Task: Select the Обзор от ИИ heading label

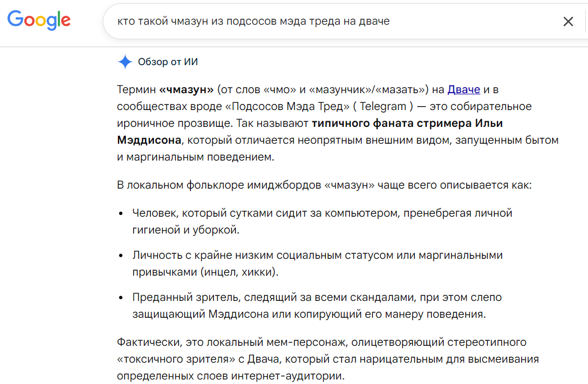Action: (x=167, y=62)
